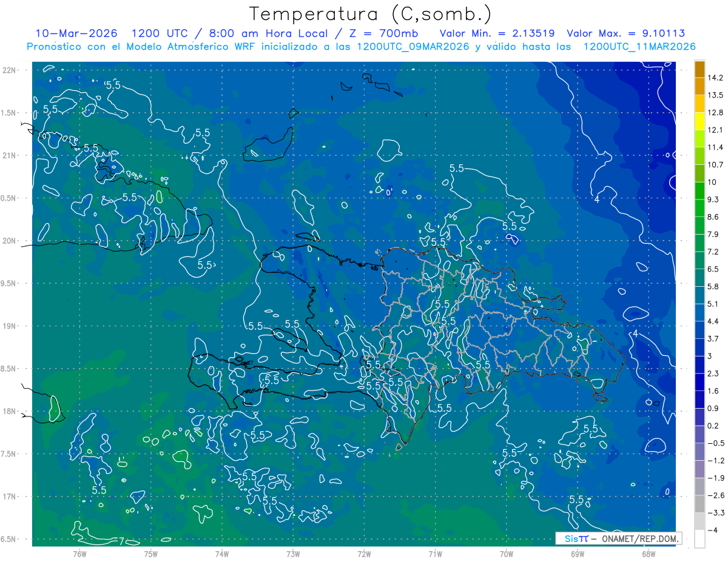Click legend value "9.3"
This screenshot has width=728, height=562.
point(713,199)
